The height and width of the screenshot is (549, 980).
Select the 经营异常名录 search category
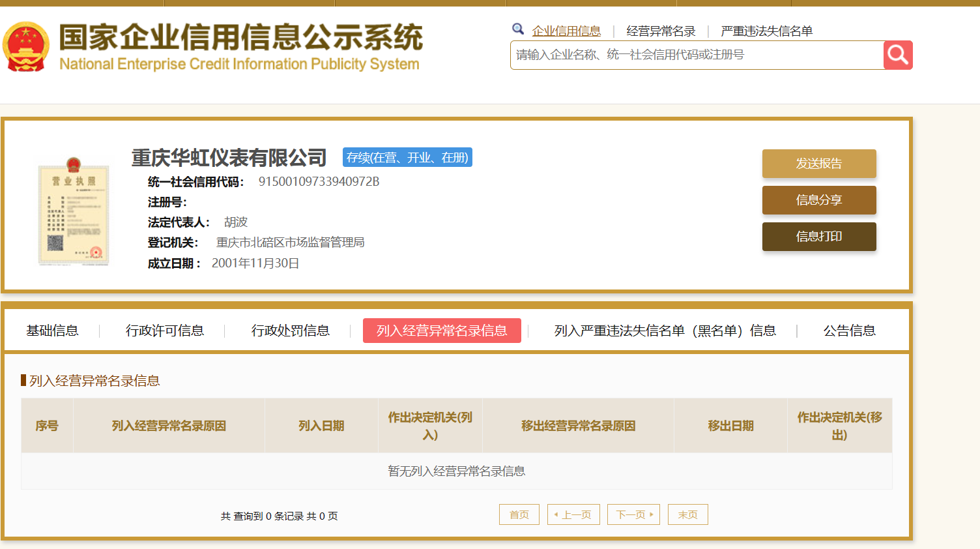(661, 31)
